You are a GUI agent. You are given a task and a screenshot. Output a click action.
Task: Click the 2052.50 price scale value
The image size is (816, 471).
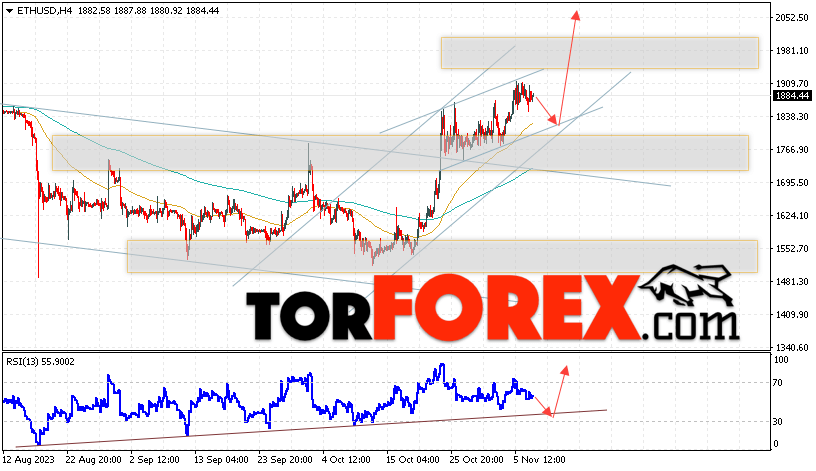pos(792,18)
